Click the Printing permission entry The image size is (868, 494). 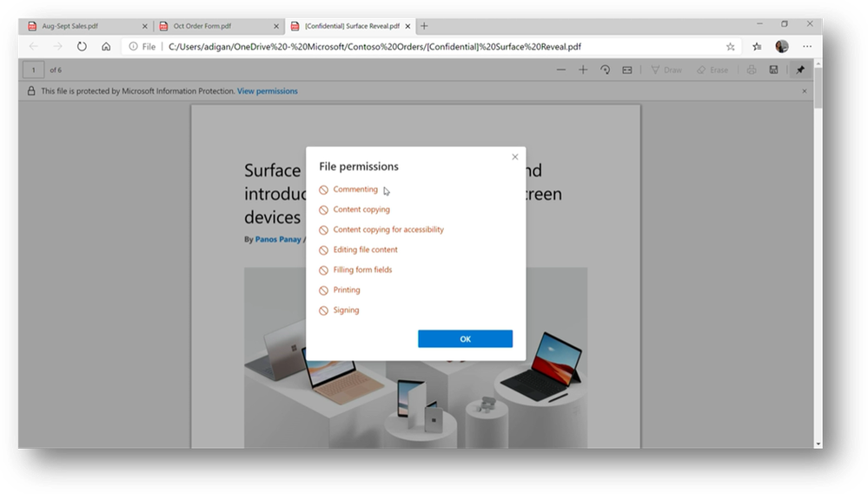click(x=340, y=290)
